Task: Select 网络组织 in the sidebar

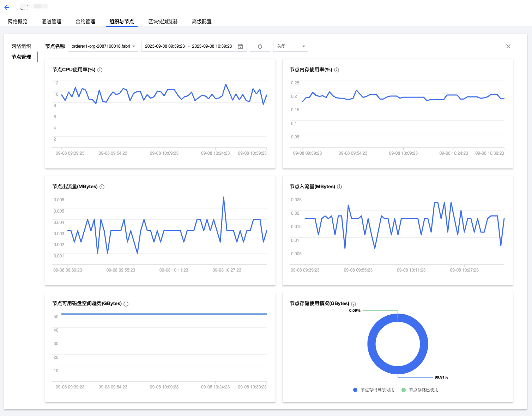Action: point(21,46)
